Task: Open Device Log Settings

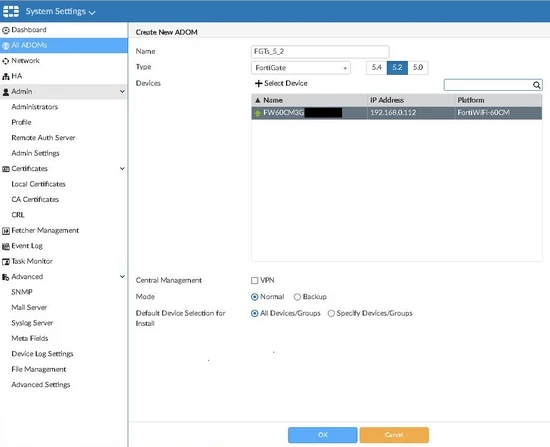Action: (x=42, y=354)
